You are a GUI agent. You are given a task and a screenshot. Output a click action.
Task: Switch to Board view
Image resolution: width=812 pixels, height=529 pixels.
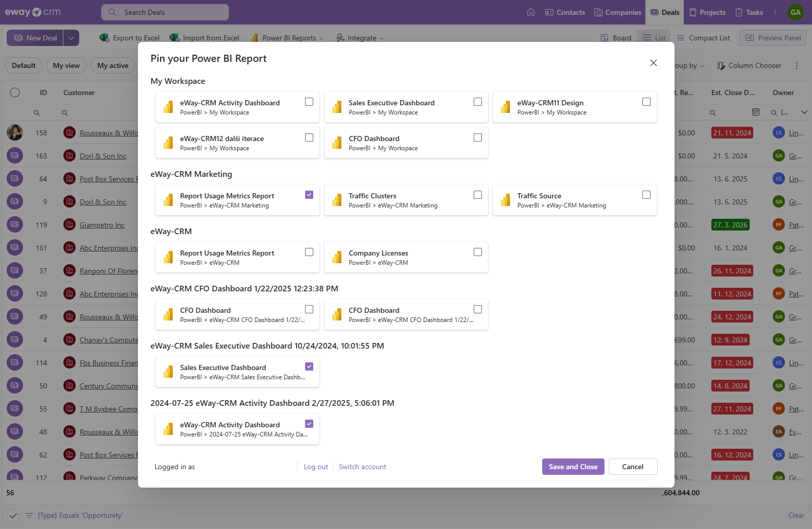point(616,38)
